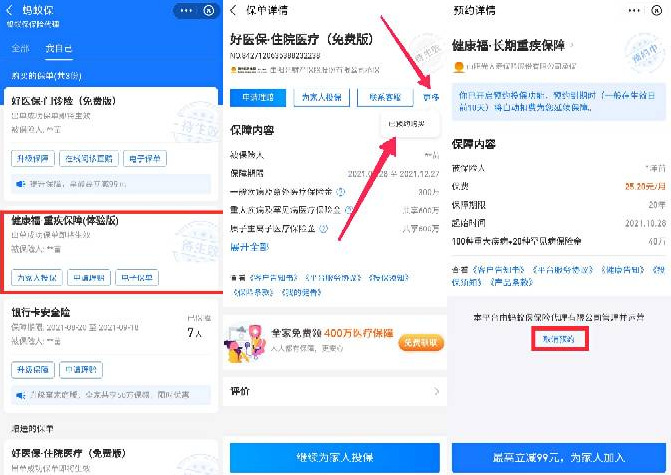This screenshot has width=671, height=475.
Task: Open 《客户告知书》 link in 预约详情
Action: [x=499, y=270]
